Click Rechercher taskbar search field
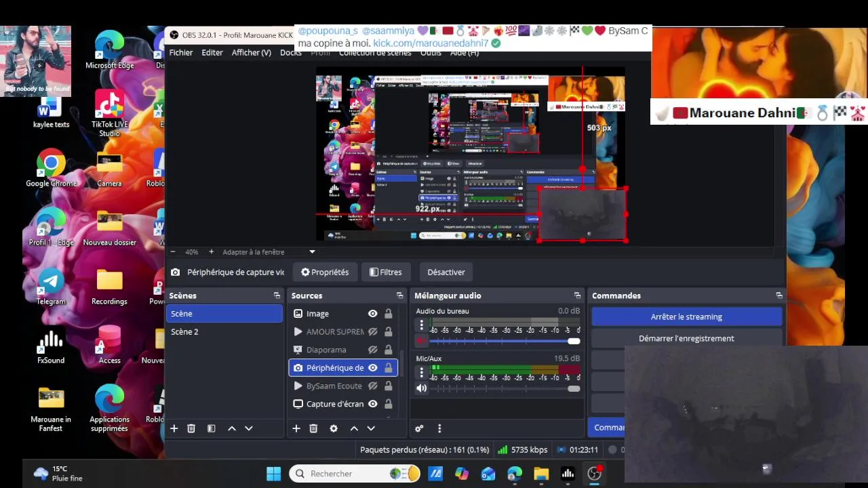Viewport: 868px width, 488px height. 355,474
